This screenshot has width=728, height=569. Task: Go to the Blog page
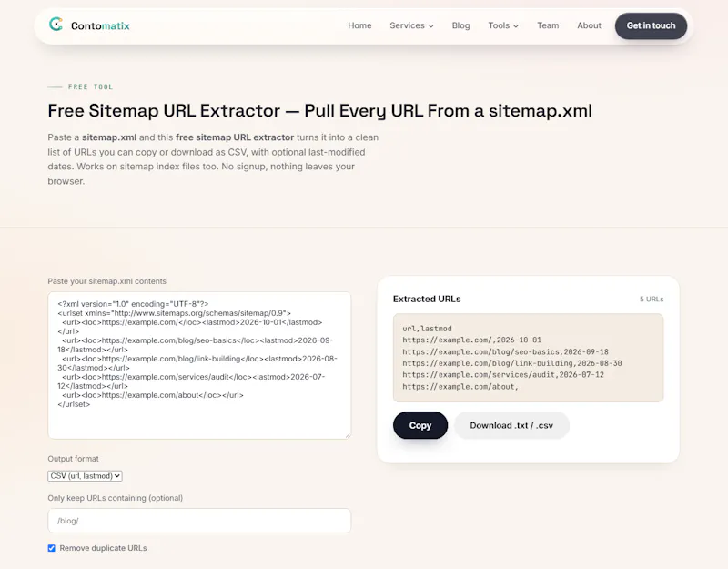tap(460, 25)
